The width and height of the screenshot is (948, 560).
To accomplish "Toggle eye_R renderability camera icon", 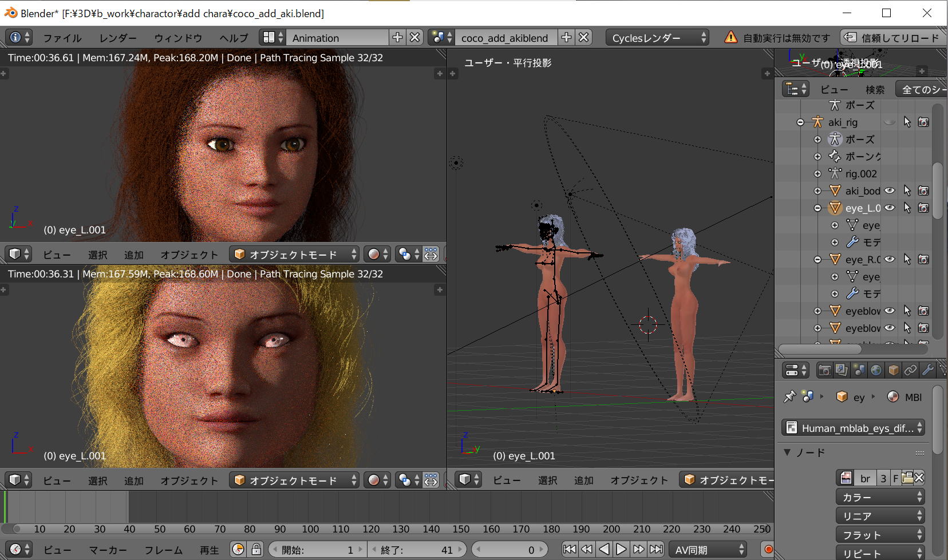I will 923,259.
